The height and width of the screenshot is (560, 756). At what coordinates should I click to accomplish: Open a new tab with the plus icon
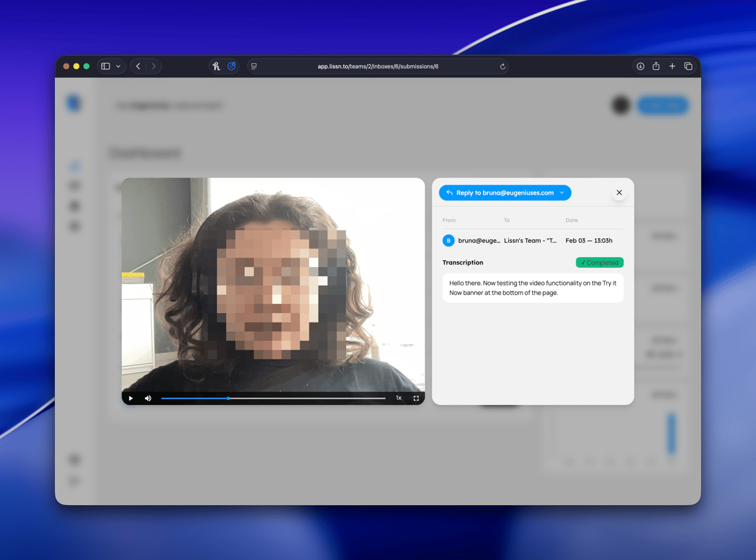pos(672,66)
